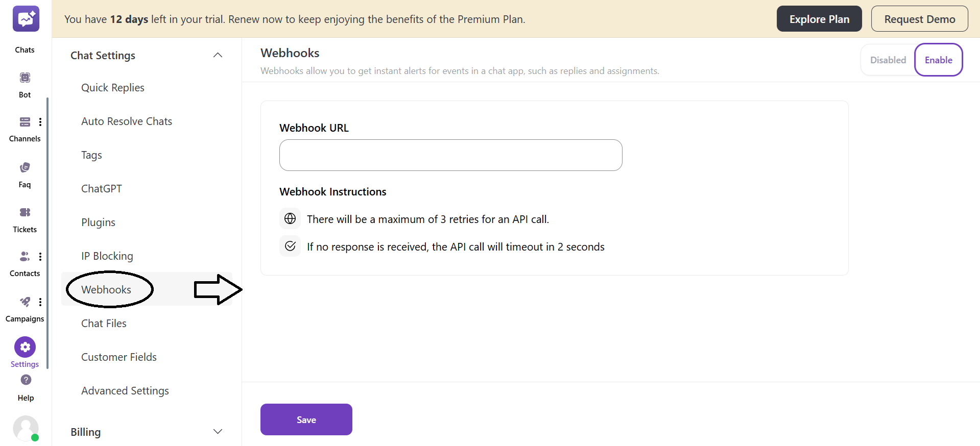Open the Channels panel
The height and width of the screenshot is (446, 980).
pyautogui.click(x=25, y=122)
